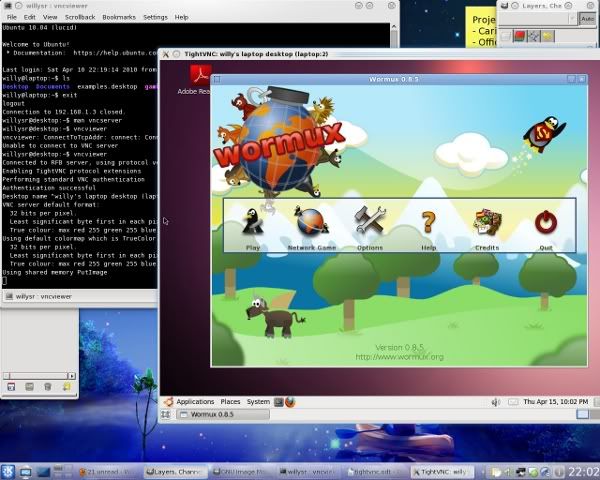The image size is (600, 480).
Task: Open Wormux Options wrench icon
Action: pyautogui.click(x=370, y=227)
